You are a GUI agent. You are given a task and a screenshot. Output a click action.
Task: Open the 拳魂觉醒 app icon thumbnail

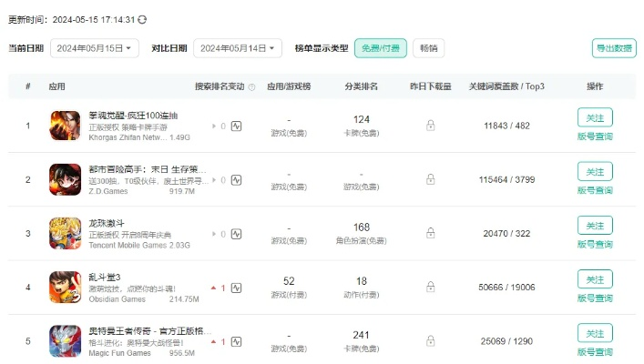point(66,126)
